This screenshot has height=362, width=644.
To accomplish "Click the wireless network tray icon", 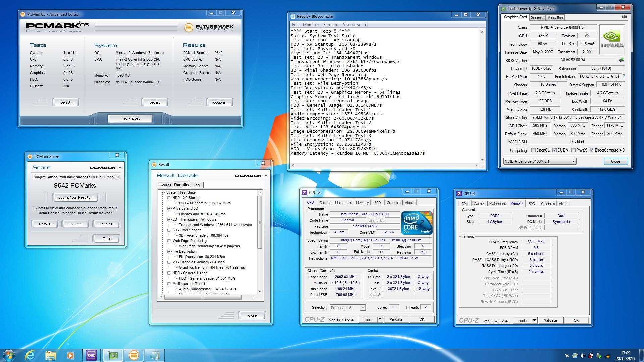I will [607, 356].
